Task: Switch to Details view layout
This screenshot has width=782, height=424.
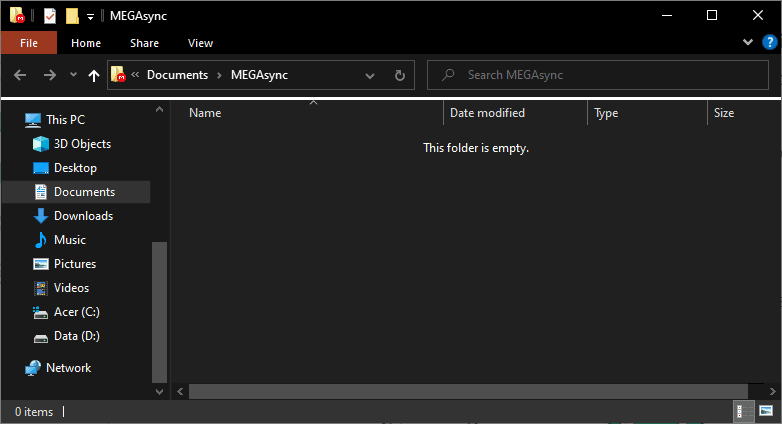Action: [743, 412]
